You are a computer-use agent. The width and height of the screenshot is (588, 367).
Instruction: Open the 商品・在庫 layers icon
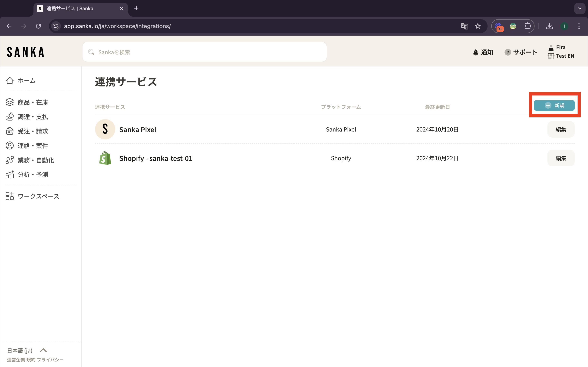tap(10, 102)
